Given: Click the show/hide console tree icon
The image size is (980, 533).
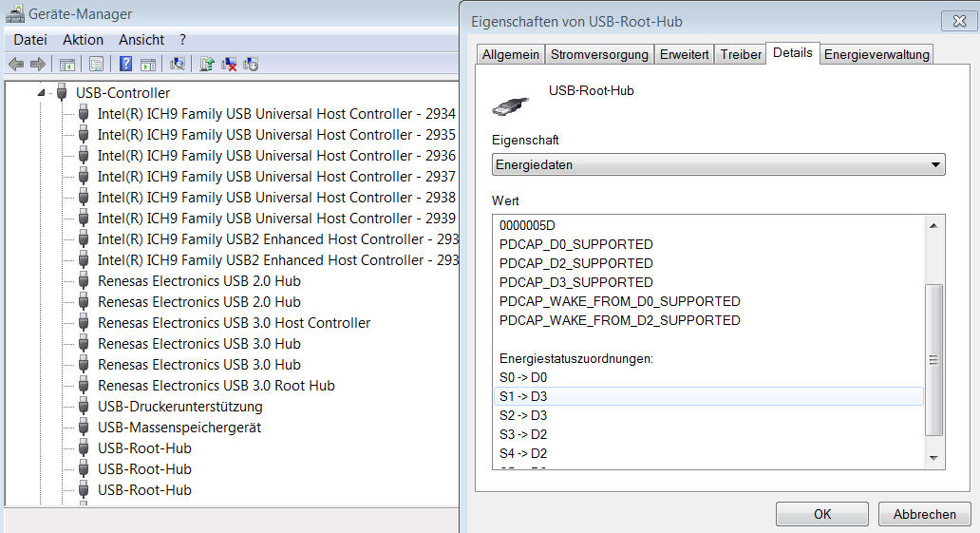Looking at the screenshot, I should point(67,64).
